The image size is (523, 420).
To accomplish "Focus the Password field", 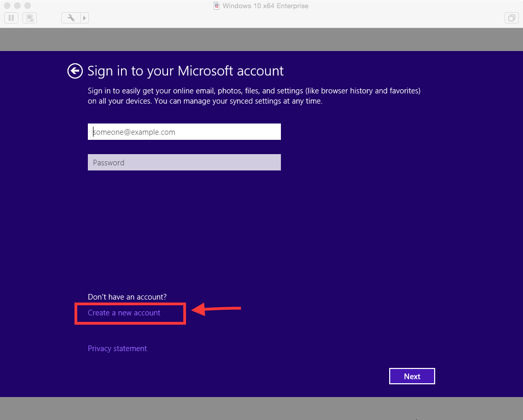I will click(184, 162).
